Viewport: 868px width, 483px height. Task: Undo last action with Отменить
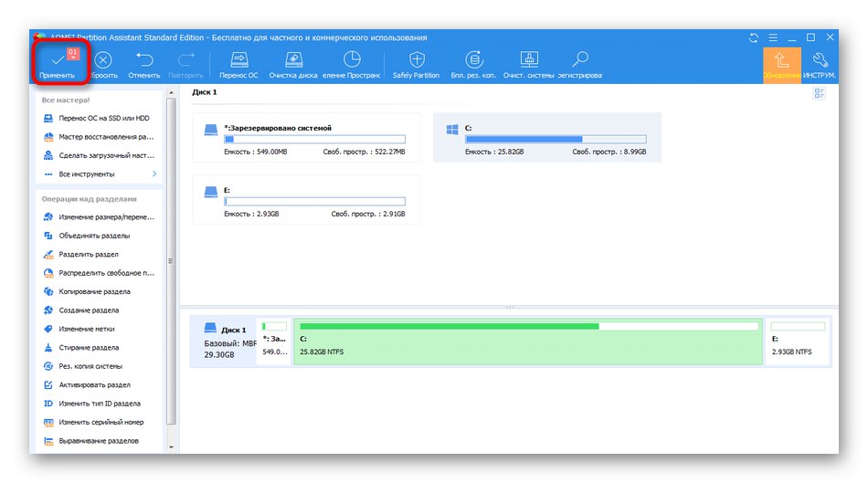point(144,65)
